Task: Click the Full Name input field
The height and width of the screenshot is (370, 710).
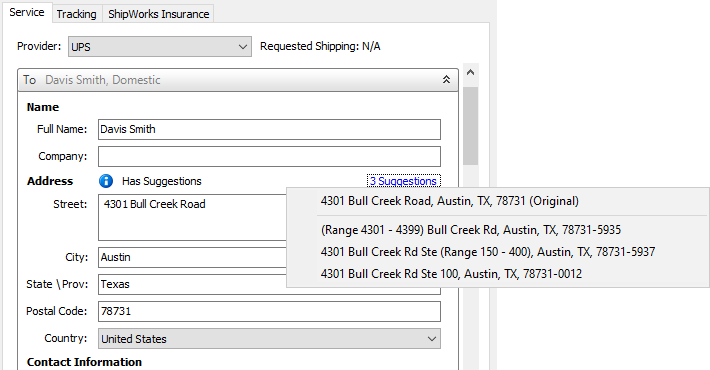Action: click(x=269, y=130)
